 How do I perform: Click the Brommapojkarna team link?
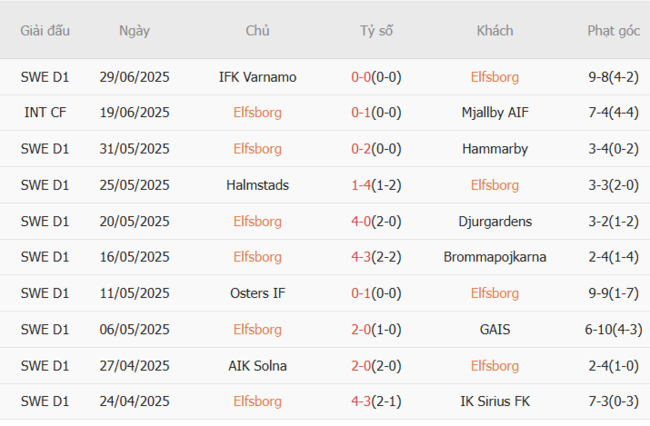tap(495, 257)
